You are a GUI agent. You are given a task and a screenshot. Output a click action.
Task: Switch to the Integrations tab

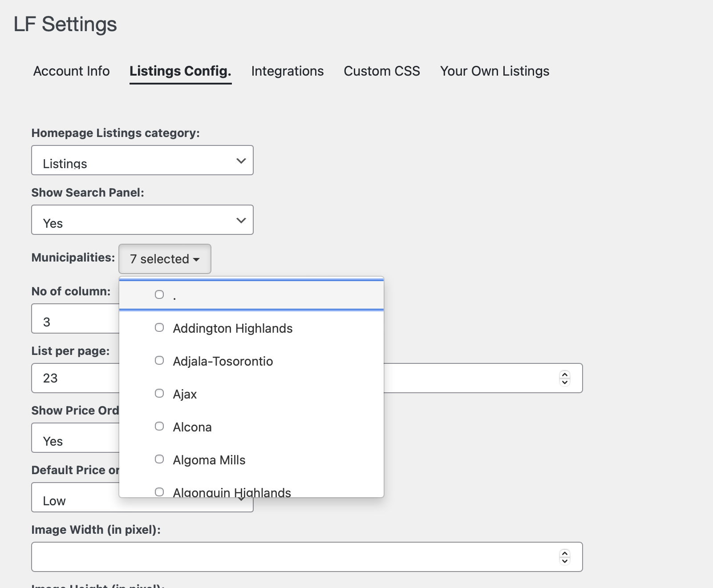click(287, 71)
